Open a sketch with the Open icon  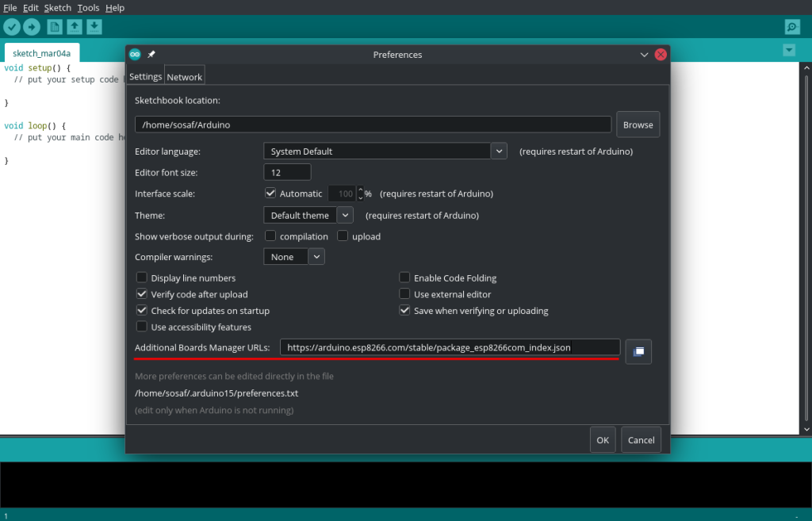coord(75,26)
